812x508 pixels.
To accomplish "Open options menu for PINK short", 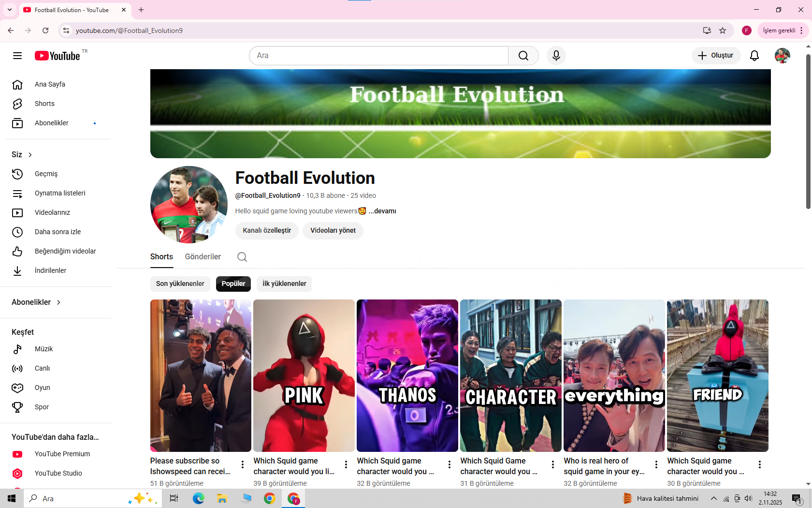I will 346,464.
